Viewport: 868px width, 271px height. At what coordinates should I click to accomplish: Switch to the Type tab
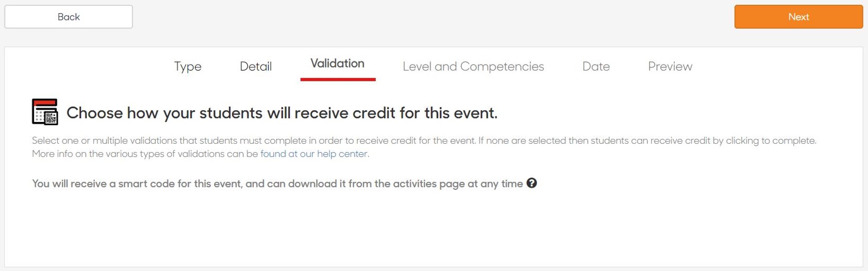pyautogui.click(x=188, y=67)
